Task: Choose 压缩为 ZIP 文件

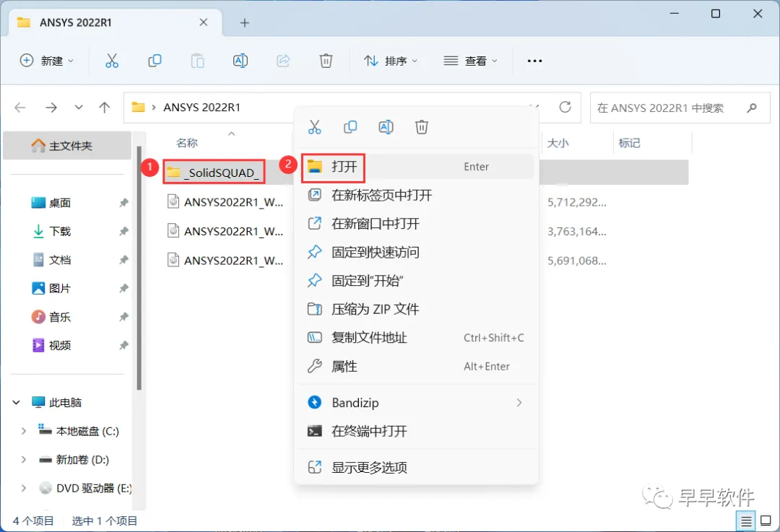Action: pyautogui.click(x=417, y=309)
